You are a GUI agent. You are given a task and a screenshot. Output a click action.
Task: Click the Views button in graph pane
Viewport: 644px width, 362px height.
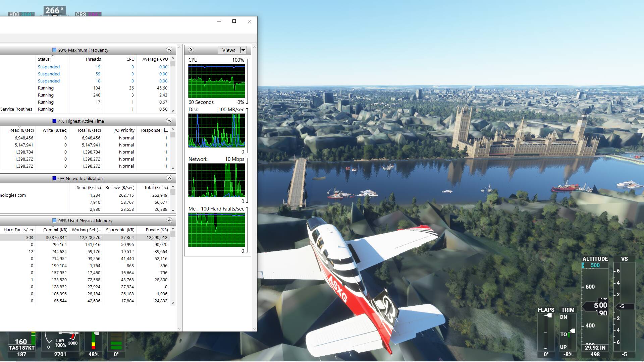point(229,50)
